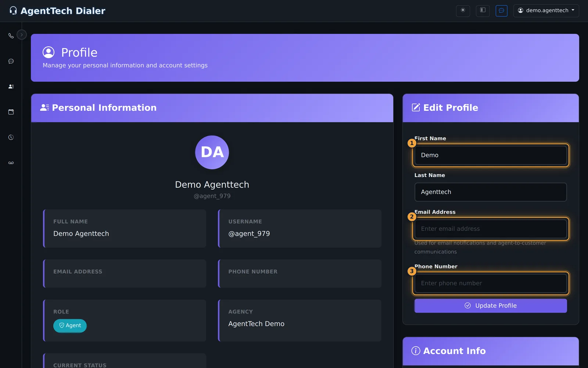This screenshot has width=588, height=368.
Task: Click the AgentTech Dialer title link
Action: 63,11
